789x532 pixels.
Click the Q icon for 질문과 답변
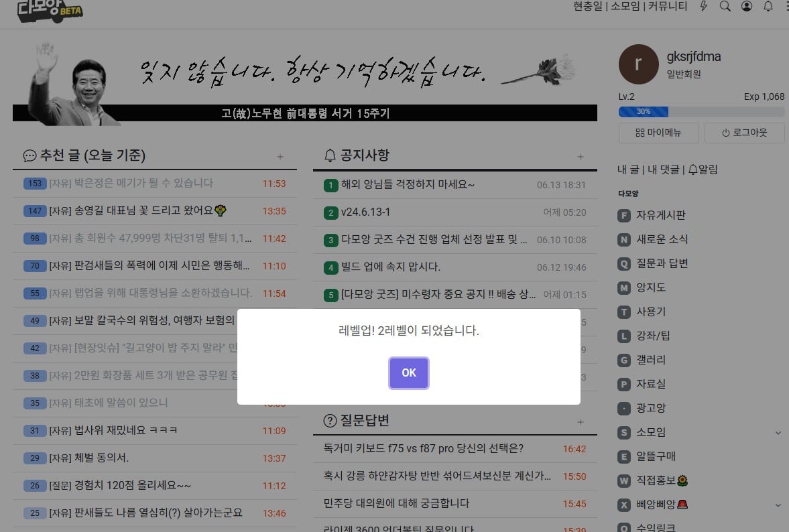pyautogui.click(x=624, y=264)
